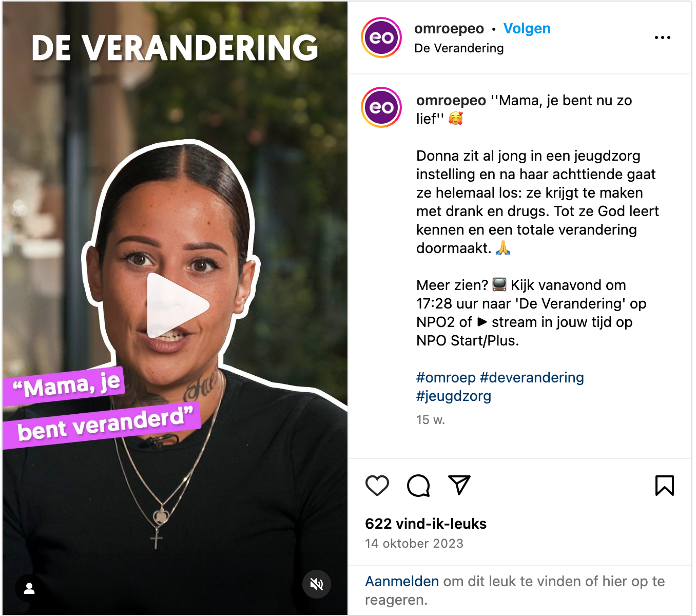The image size is (696, 616).
Task: Like the post with the heart icon
Action: click(377, 485)
